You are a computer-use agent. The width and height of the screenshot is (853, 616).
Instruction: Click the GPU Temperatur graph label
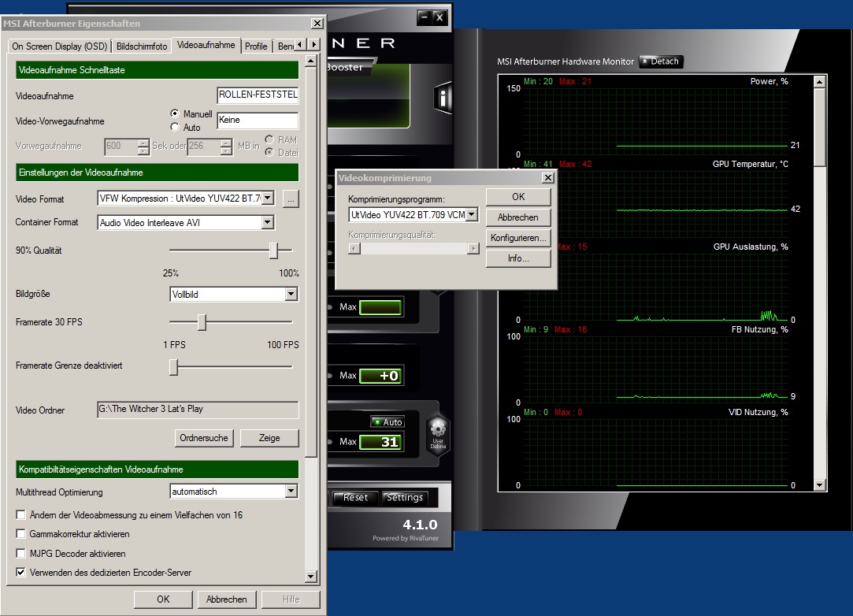pos(750,164)
